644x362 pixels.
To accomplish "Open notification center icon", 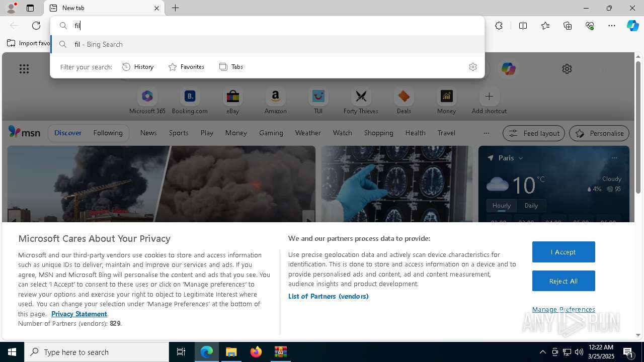I will click(x=628, y=352).
